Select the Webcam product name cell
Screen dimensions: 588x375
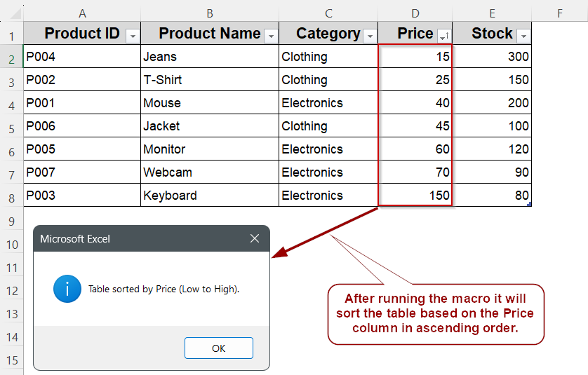click(x=209, y=172)
